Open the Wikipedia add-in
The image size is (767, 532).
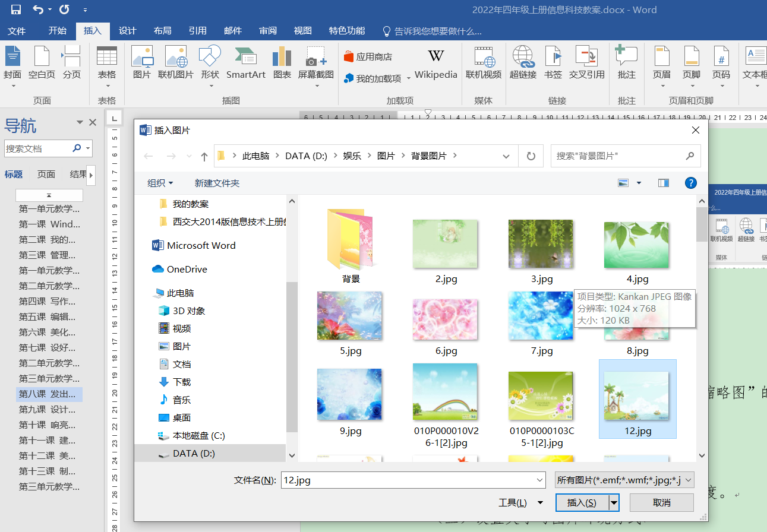435,63
